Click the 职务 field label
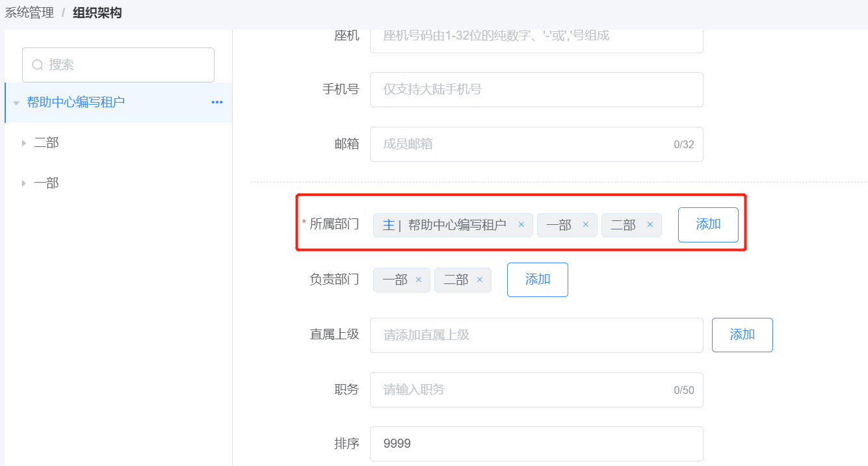 [x=347, y=389]
